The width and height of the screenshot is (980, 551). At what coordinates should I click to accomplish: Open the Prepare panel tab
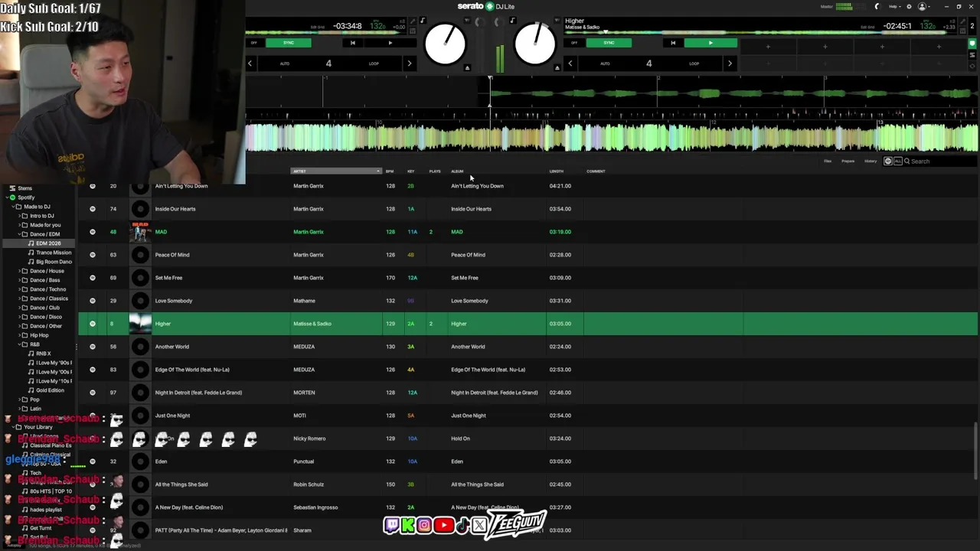click(848, 161)
